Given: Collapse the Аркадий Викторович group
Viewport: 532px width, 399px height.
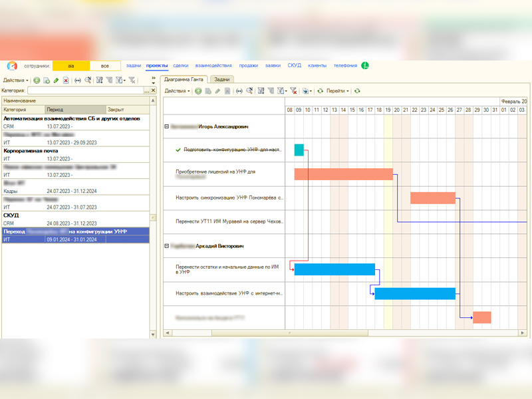Looking at the screenshot, I should tap(166, 246).
